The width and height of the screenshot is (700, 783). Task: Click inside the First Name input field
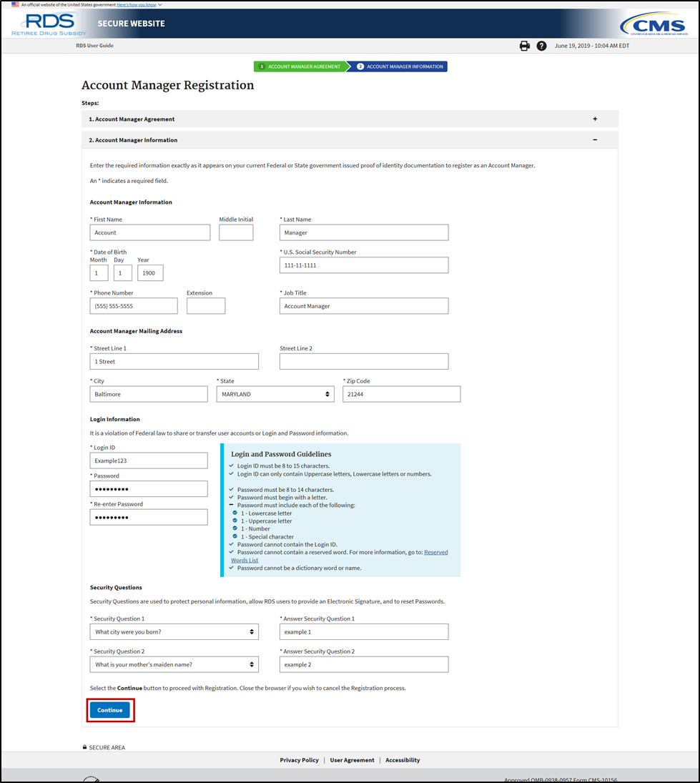(149, 232)
